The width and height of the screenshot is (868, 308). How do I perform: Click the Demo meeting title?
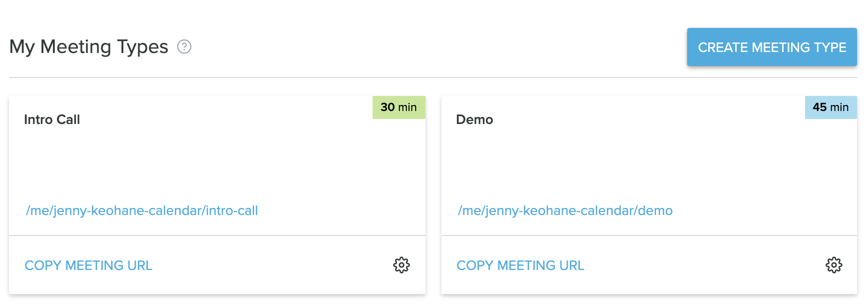point(475,119)
